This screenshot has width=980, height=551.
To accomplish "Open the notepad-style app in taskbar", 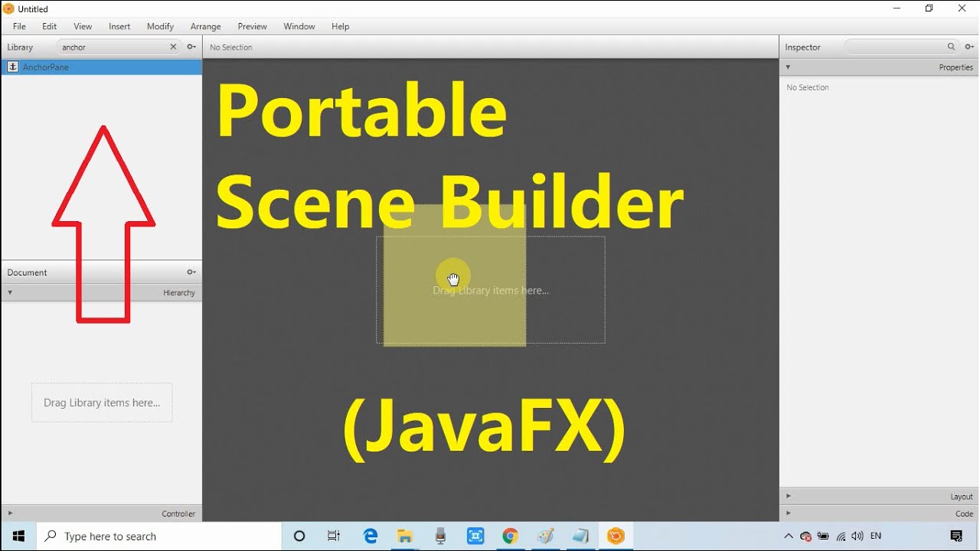I will click(x=581, y=536).
